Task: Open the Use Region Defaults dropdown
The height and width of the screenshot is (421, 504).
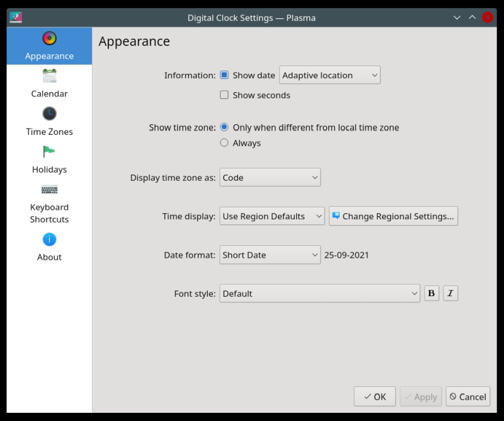Action: [272, 216]
